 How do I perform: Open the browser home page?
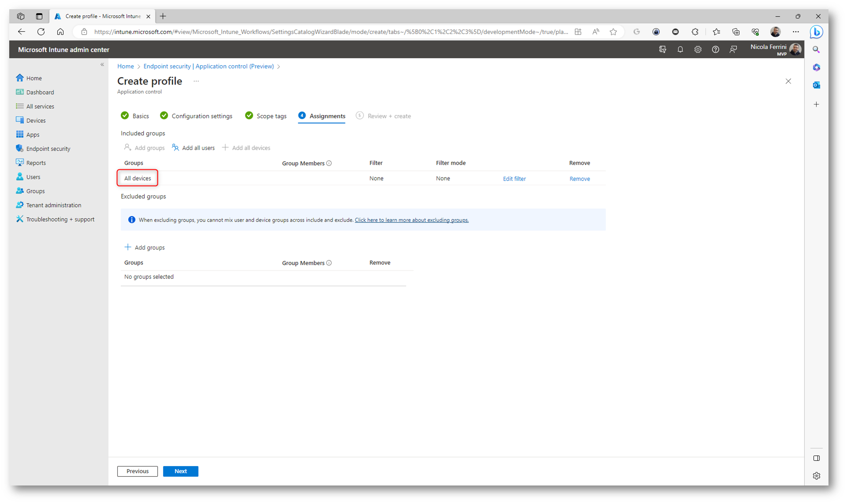coord(60,32)
